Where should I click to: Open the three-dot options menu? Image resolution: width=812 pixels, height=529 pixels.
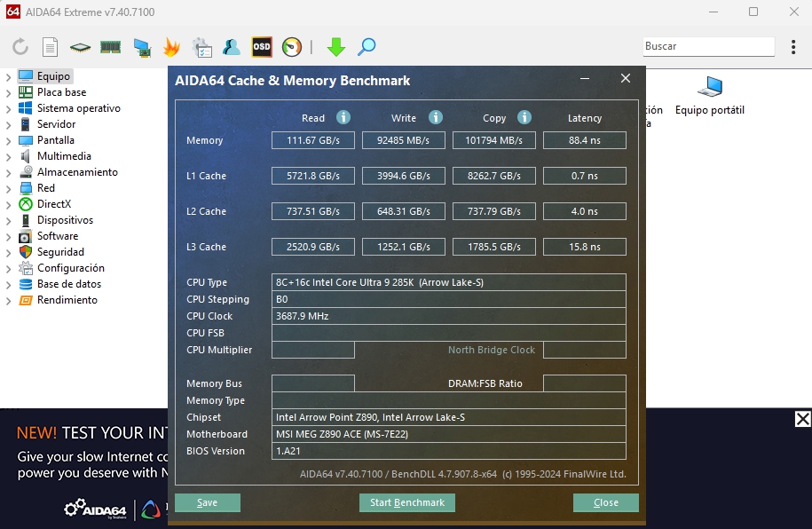pyautogui.click(x=793, y=47)
